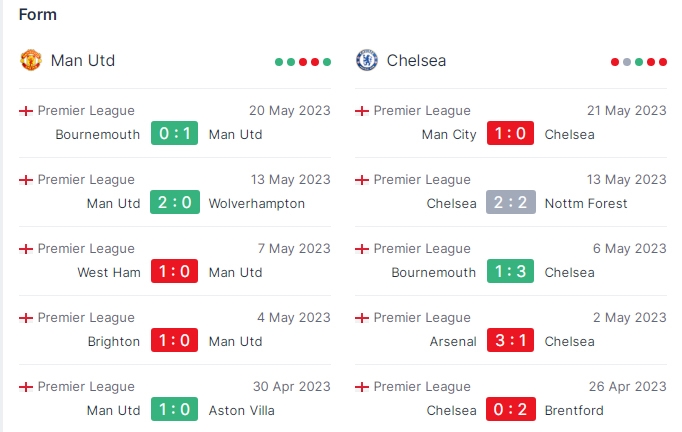Open the Chelsea team name heading
Viewport: 682px width, 432px height.
pyautogui.click(x=416, y=60)
